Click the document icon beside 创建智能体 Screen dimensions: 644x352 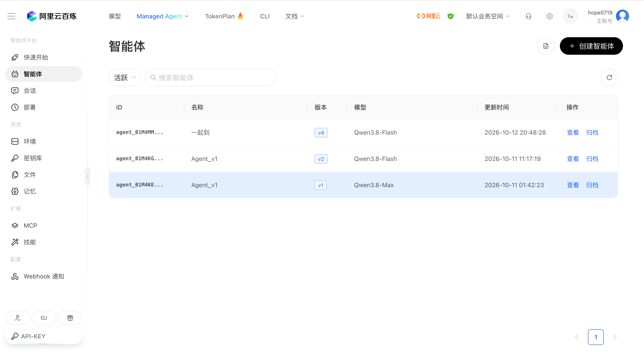(546, 46)
